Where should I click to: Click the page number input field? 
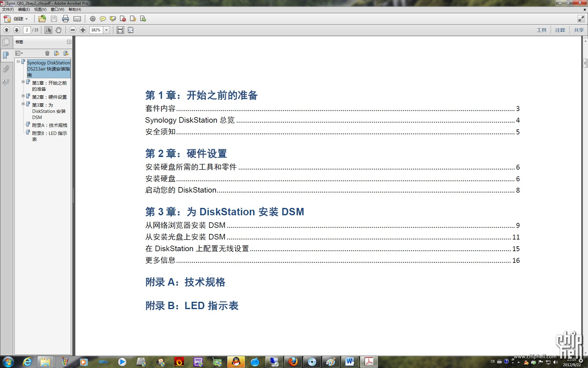[27, 30]
